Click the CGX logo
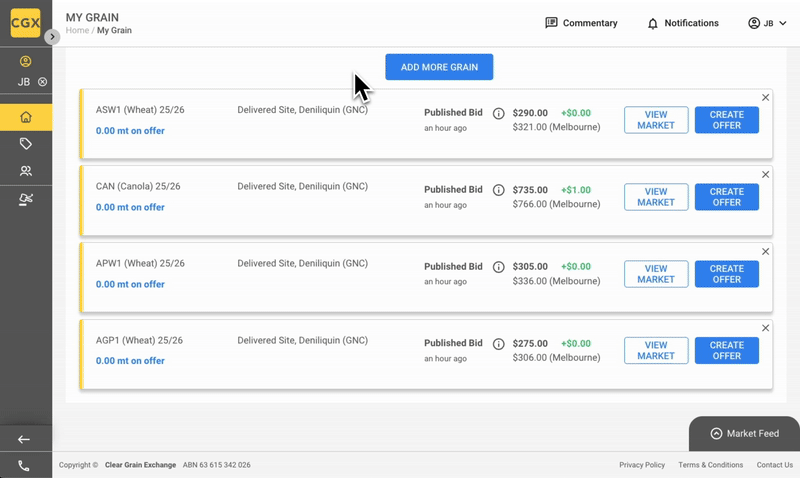 coord(26,23)
